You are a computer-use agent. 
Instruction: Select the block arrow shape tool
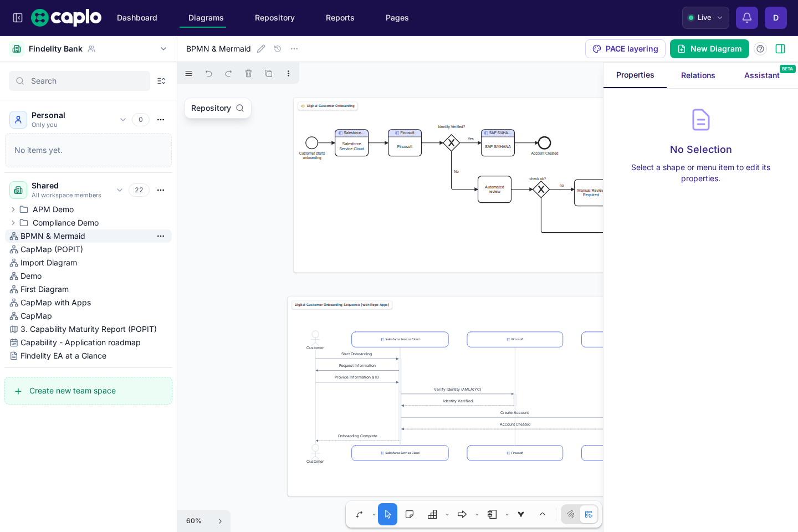pos(462,514)
